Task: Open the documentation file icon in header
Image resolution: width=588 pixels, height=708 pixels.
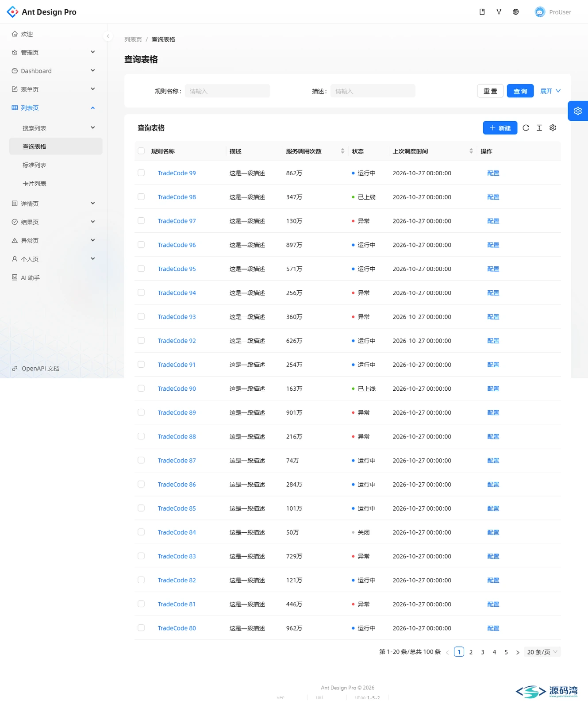Action: pos(482,12)
